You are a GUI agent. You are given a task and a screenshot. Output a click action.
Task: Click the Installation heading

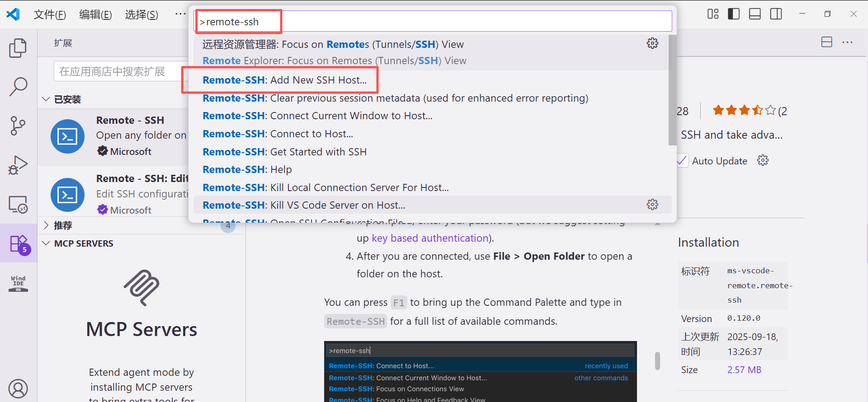coord(708,243)
